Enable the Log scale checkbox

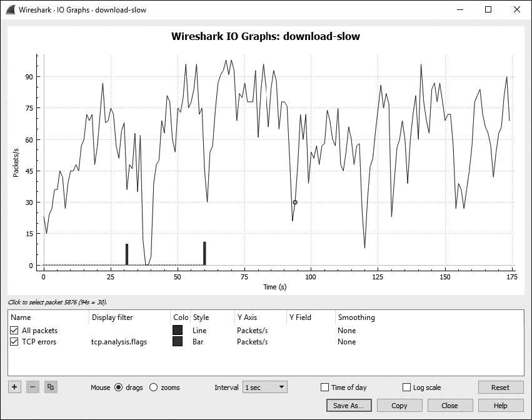(406, 387)
